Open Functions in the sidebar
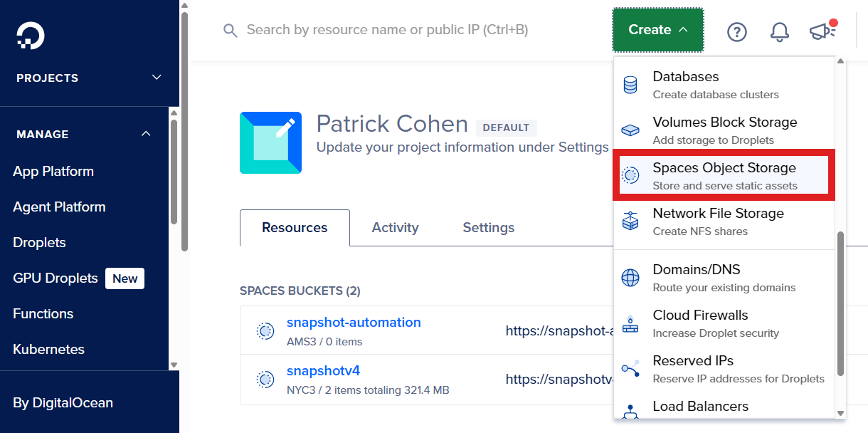This screenshot has height=433, width=868. pos(43,314)
